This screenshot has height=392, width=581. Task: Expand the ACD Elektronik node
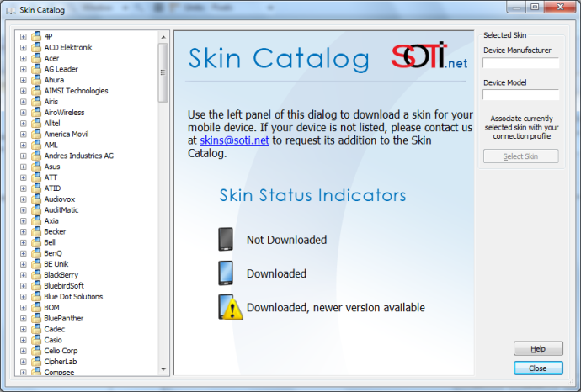tap(24, 47)
